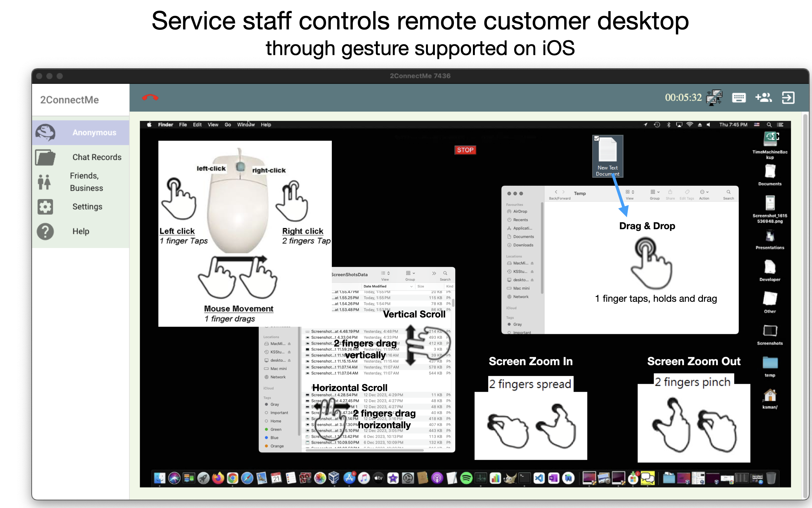Open Chat Records in the sidebar
This screenshot has width=812, height=508.
click(x=81, y=157)
